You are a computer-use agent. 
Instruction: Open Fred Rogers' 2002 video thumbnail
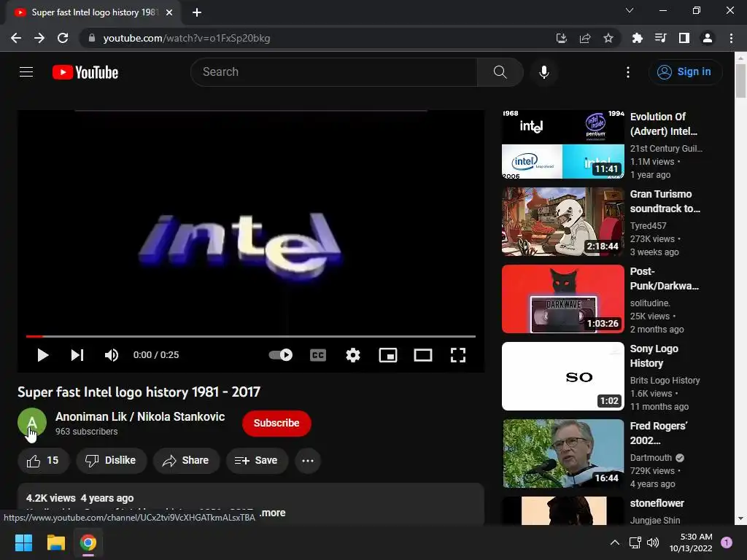coord(563,454)
